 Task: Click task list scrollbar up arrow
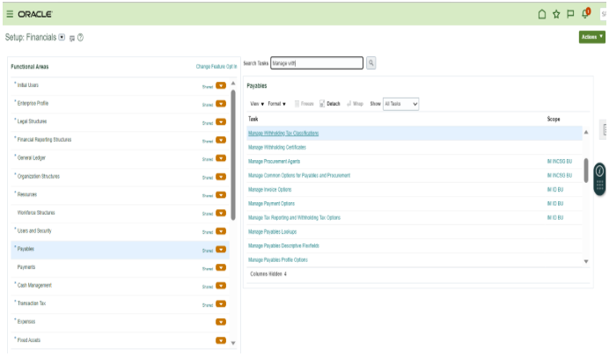pos(586,133)
